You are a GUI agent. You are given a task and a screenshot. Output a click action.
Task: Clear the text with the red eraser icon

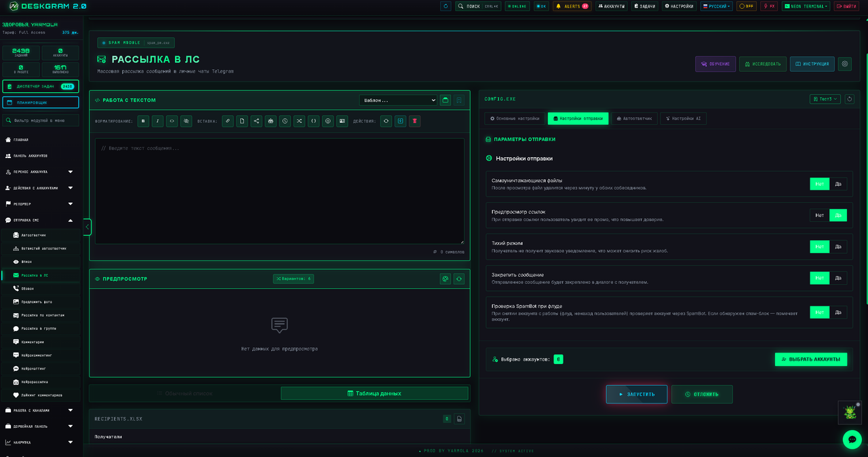pyautogui.click(x=414, y=121)
